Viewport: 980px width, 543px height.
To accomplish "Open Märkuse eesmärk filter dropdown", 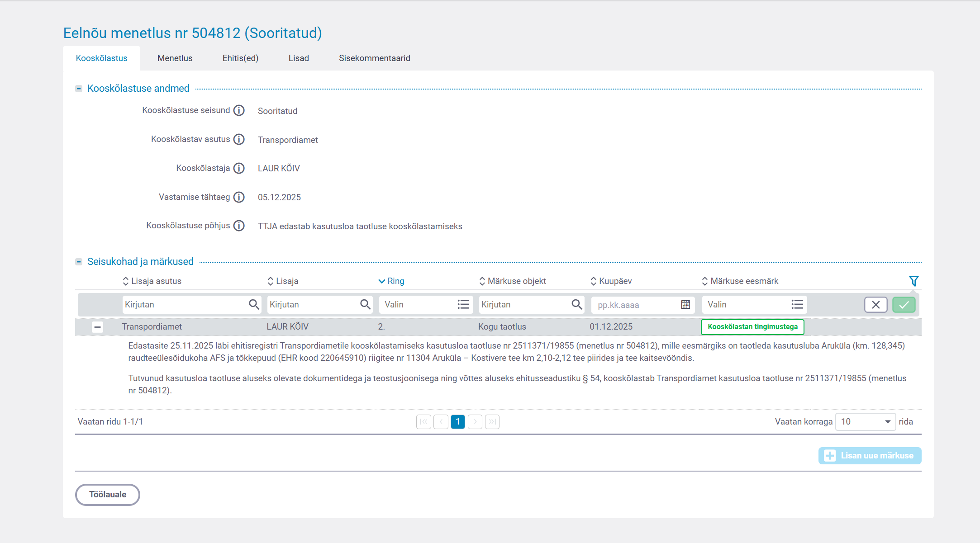I will coord(754,304).
